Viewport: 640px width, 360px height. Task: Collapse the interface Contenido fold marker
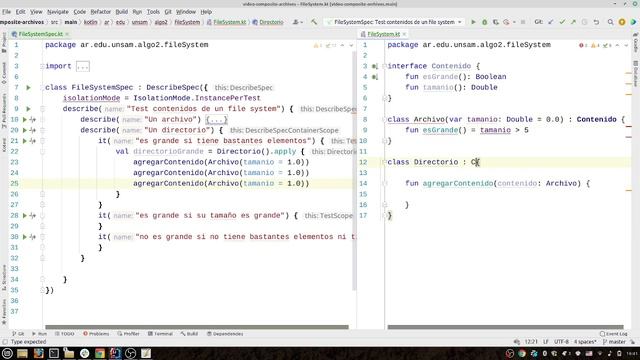point(384,66)
